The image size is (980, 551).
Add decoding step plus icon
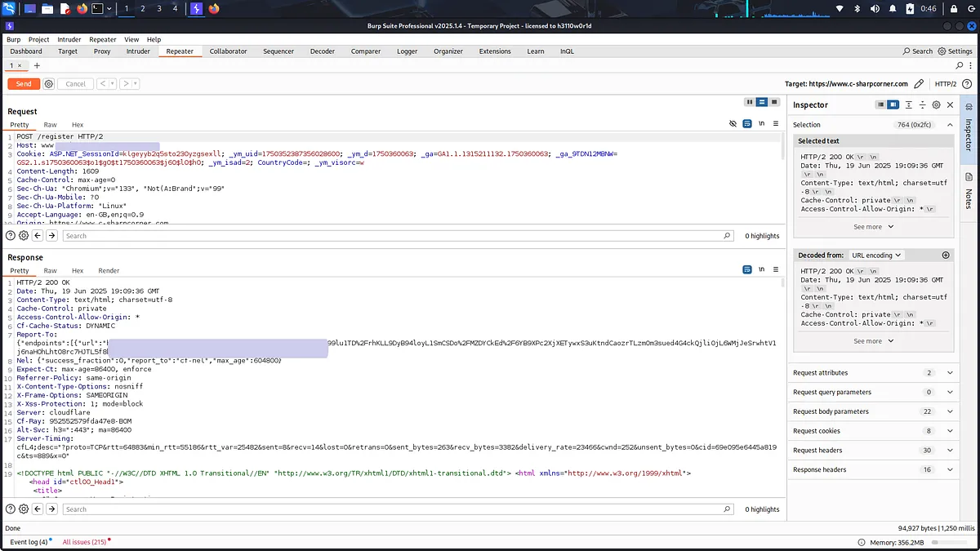pos(946,255)
